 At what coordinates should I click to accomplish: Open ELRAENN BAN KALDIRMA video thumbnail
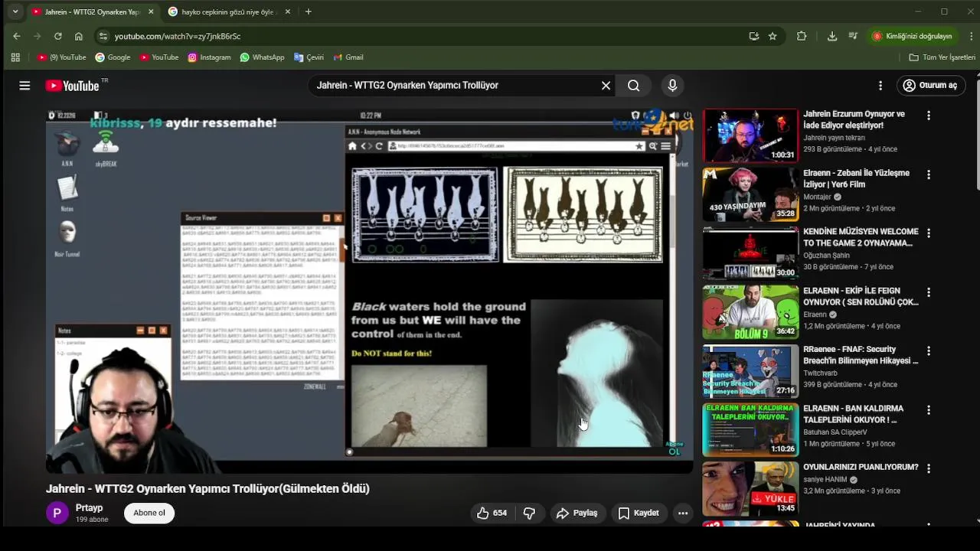coord(750,429)
